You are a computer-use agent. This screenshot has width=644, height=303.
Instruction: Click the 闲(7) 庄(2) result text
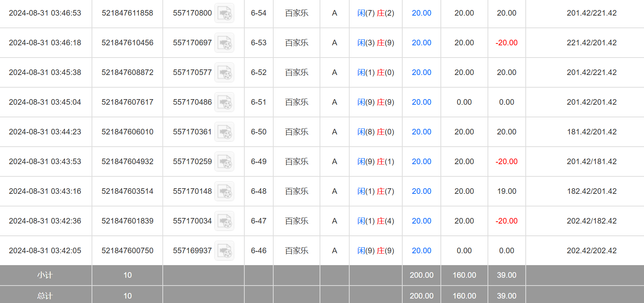click(x=376, y=13)
